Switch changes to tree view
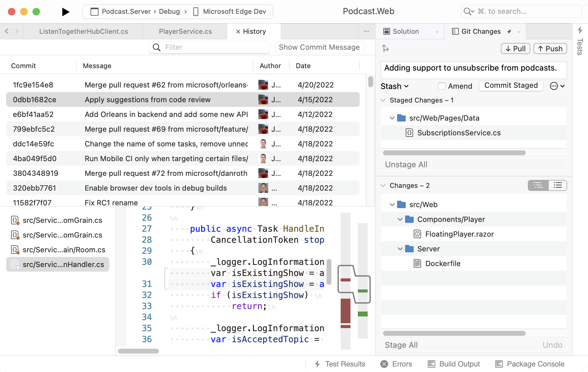Screen dimensions: 588x372 pyautogui.click(x=538, y=185)
